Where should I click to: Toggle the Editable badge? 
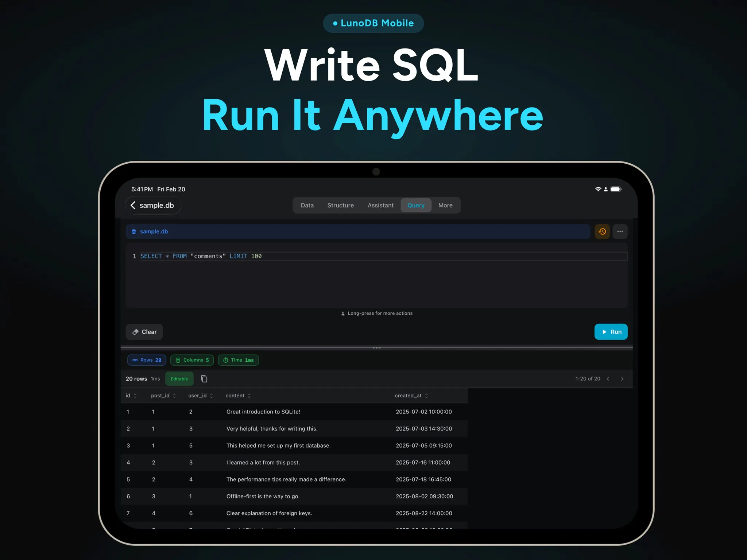pyautogui.click(x=179, y=379)
